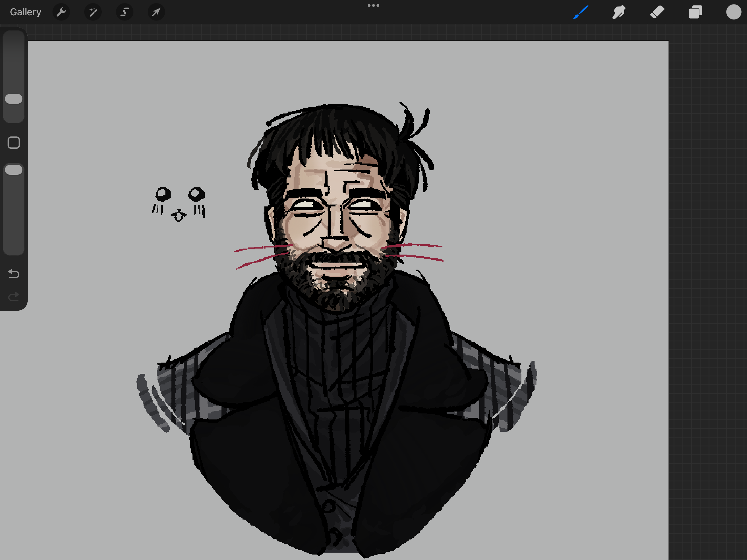Select the Brush tool
The height and width of the screenshot is (560, 747).
point(580,12)
